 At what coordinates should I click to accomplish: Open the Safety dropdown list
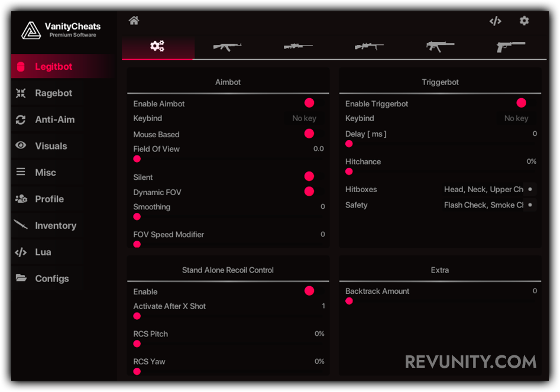pos(488,205)
